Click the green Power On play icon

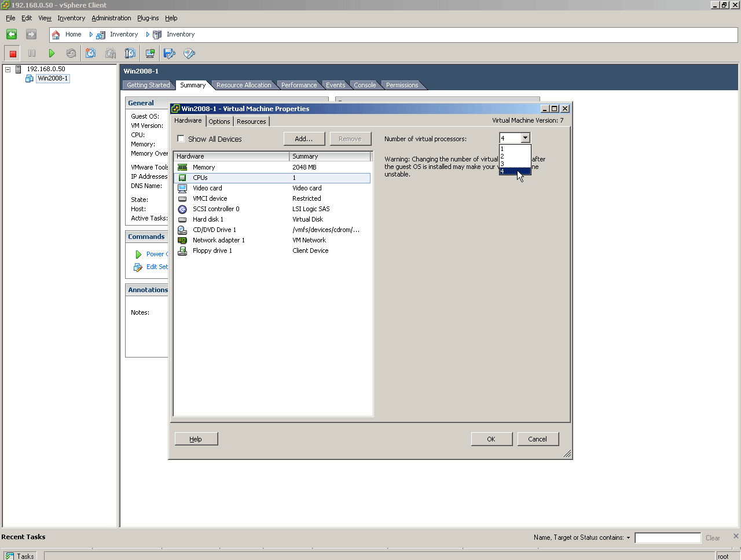click(x=52, y=54)
